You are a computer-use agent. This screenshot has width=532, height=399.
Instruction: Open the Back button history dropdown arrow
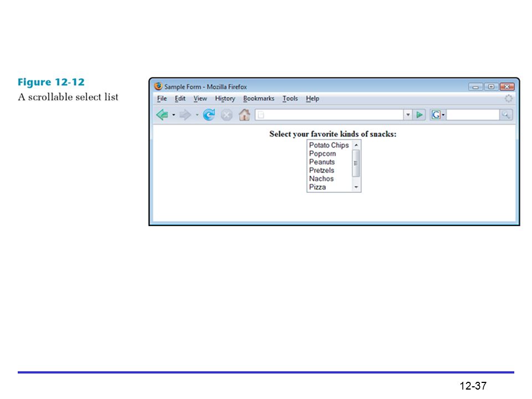click(x=173, y=115)
